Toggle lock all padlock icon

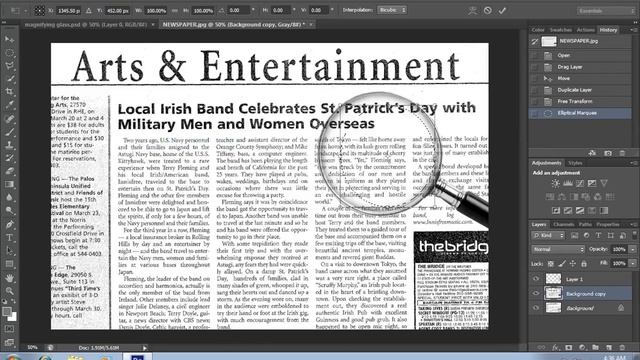tap(584, 264)
